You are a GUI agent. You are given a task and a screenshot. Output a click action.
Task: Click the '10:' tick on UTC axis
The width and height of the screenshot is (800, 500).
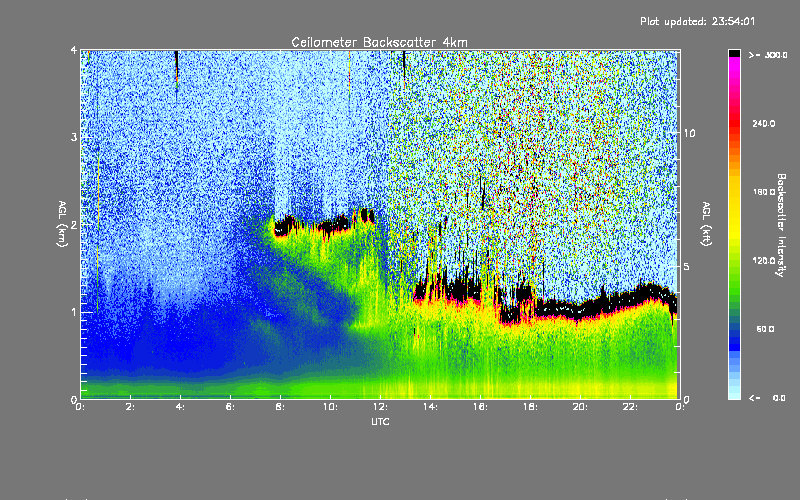[x=330, y=407]
